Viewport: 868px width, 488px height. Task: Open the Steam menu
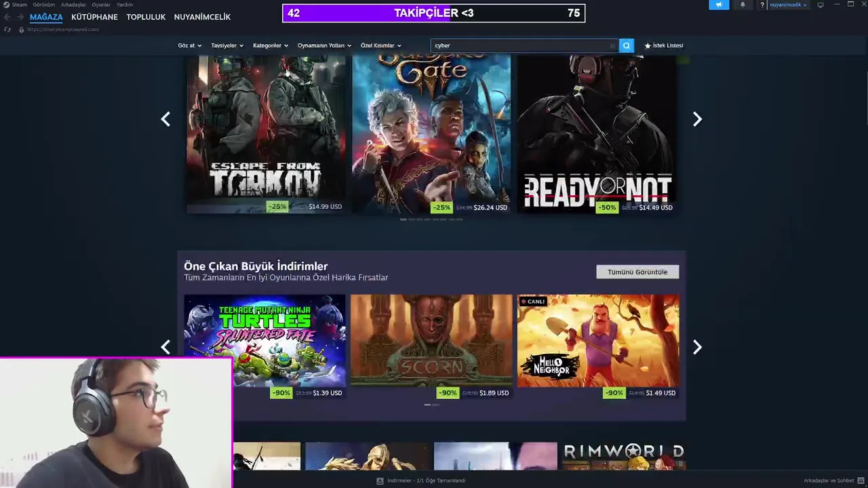click(19, 5)
